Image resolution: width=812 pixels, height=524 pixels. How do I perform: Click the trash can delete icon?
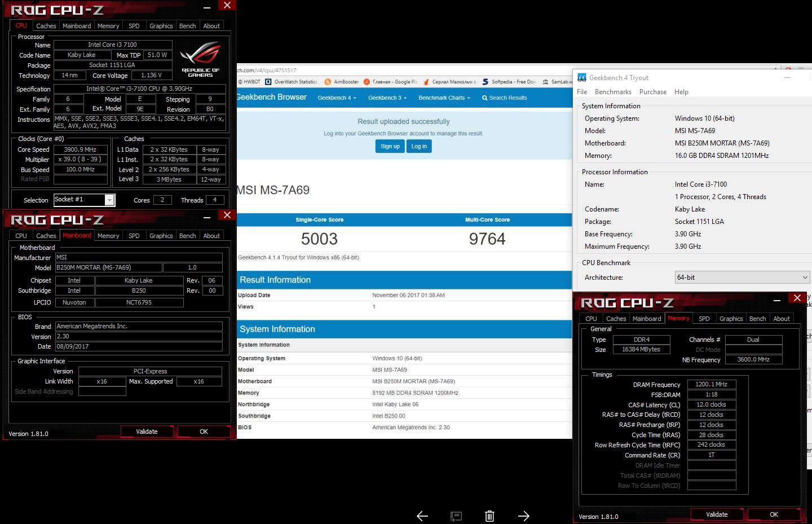(x=489, y=516)
